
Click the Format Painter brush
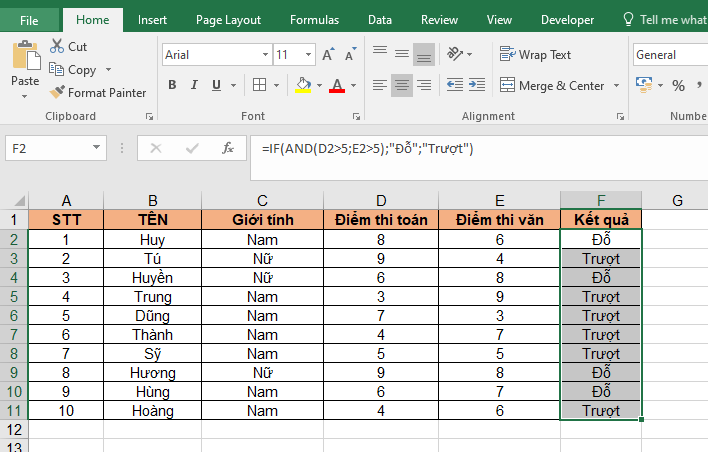(x=59, y=92)
